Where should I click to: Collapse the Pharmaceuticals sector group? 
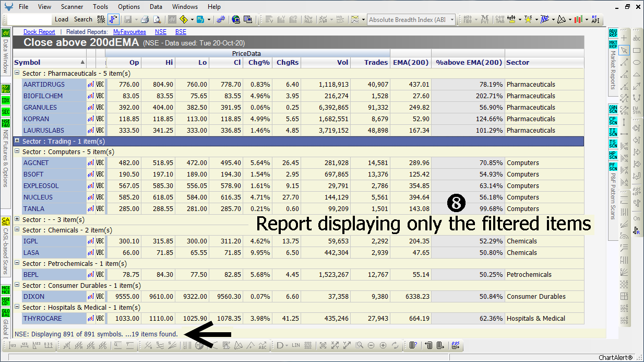point(17,74)
